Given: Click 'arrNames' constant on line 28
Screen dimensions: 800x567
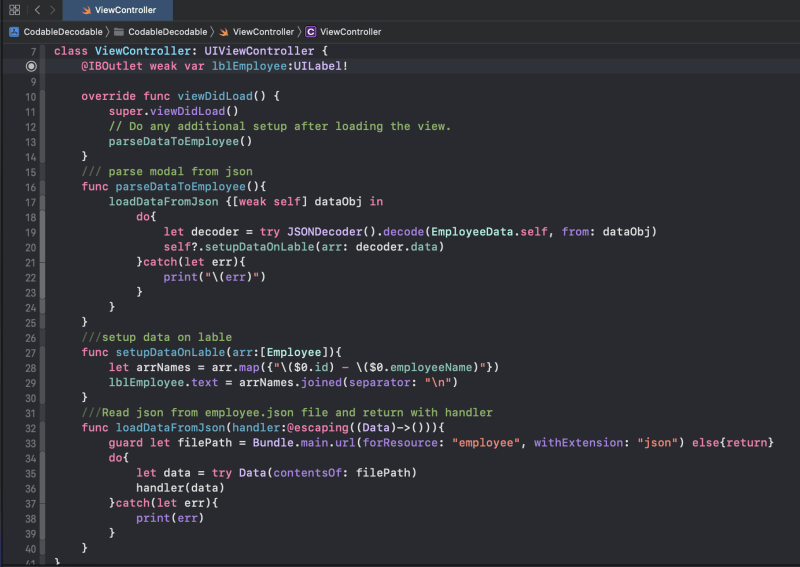Looking at the screenshot, I should click(163, 367).
